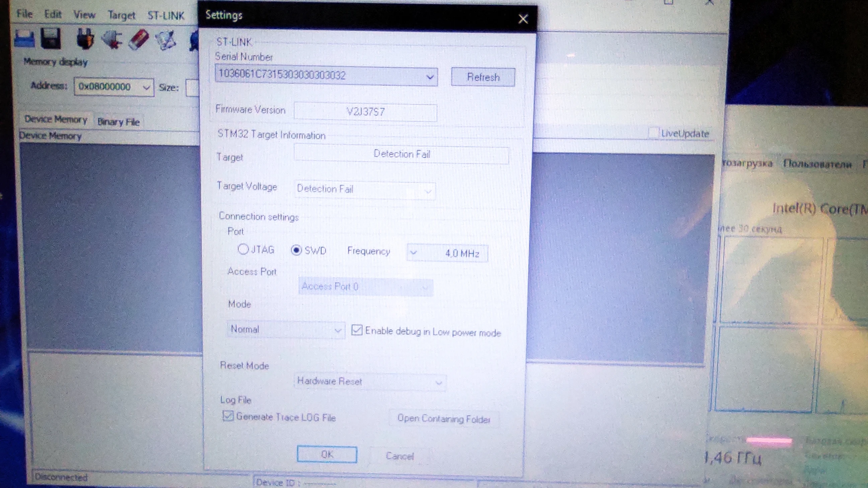Open the Normal mode dropdown
868x488 pixels.
tap(337, 330)
